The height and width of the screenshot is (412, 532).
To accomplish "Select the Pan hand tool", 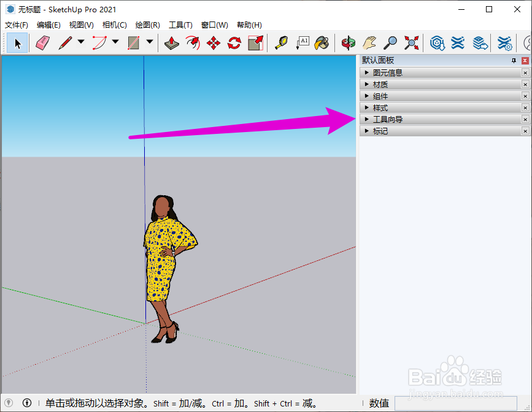I will coord(369,42).
